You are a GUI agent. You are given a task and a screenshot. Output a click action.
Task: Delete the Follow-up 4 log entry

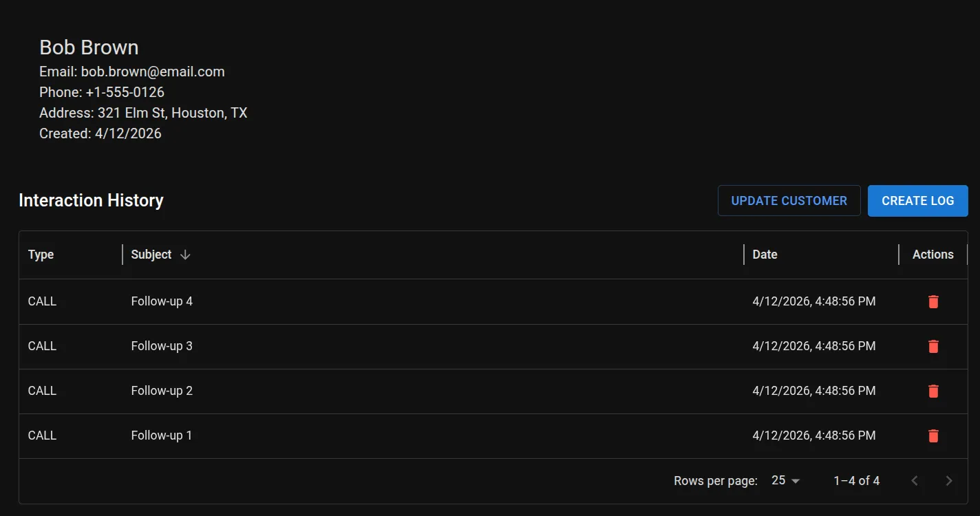[933, 301]
